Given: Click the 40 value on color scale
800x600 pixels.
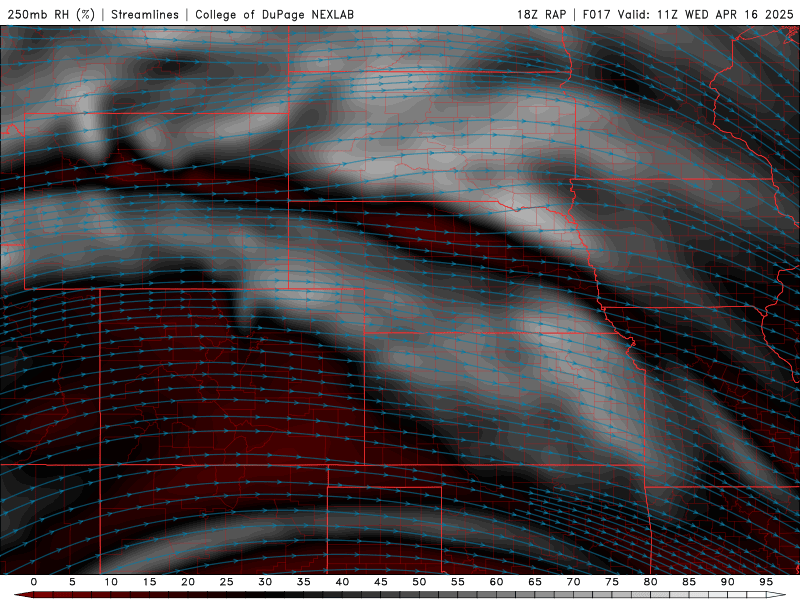Looking at the screenshot, I should pos(342,582).
